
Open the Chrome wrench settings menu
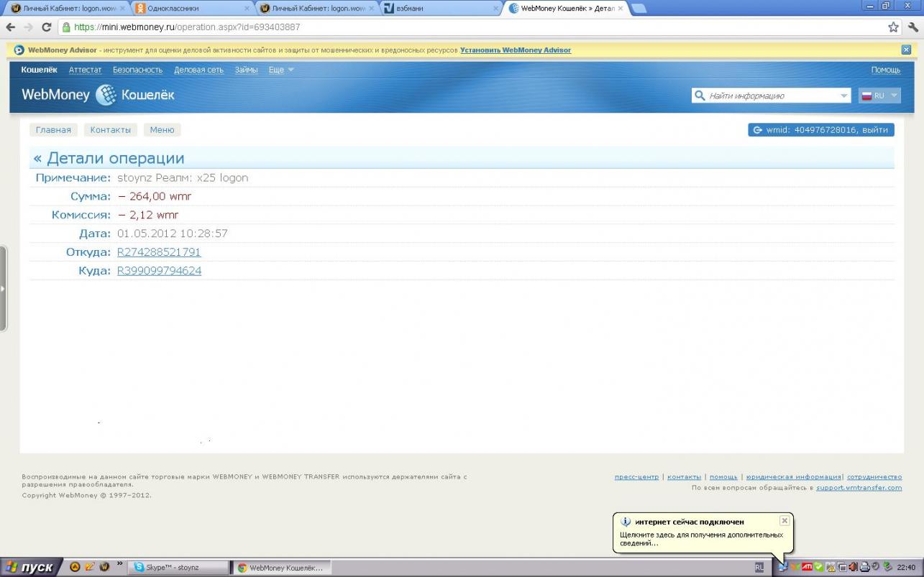(913, 27)
